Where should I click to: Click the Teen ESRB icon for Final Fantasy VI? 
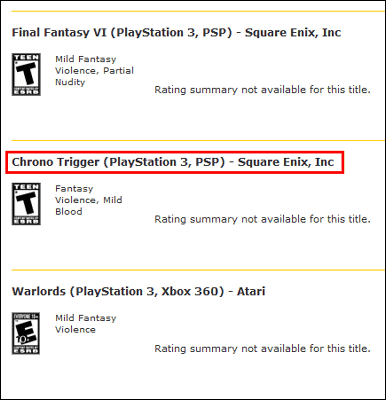(x=26, y=74)
